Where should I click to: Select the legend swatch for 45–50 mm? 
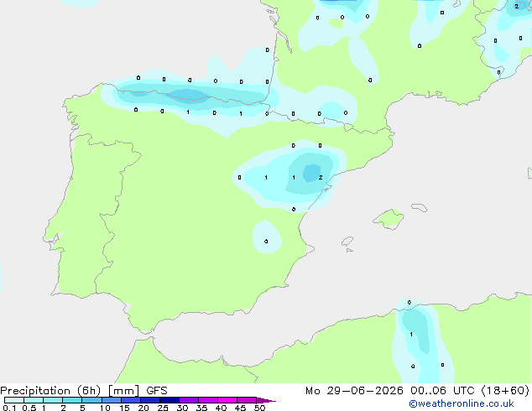247,400
